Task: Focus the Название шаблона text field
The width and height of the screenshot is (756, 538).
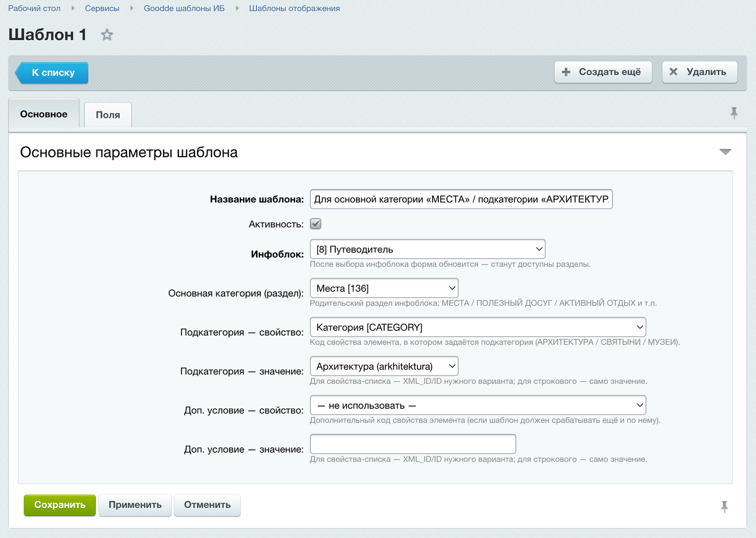Action: [x=461, y=199]
